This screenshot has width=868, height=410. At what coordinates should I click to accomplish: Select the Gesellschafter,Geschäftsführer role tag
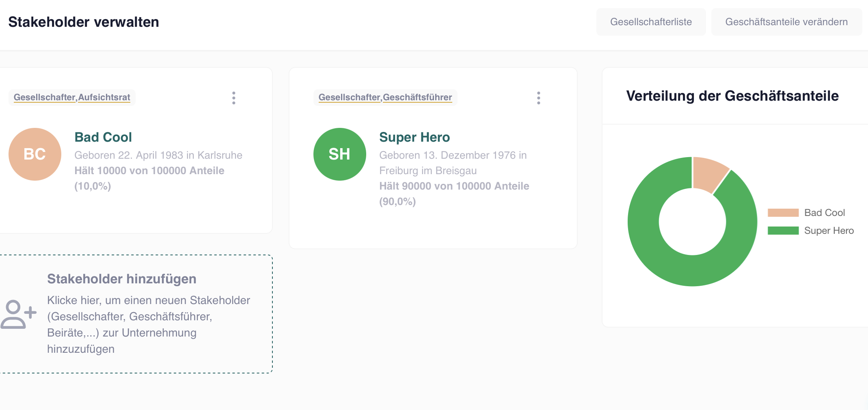[x=385, y=97]
